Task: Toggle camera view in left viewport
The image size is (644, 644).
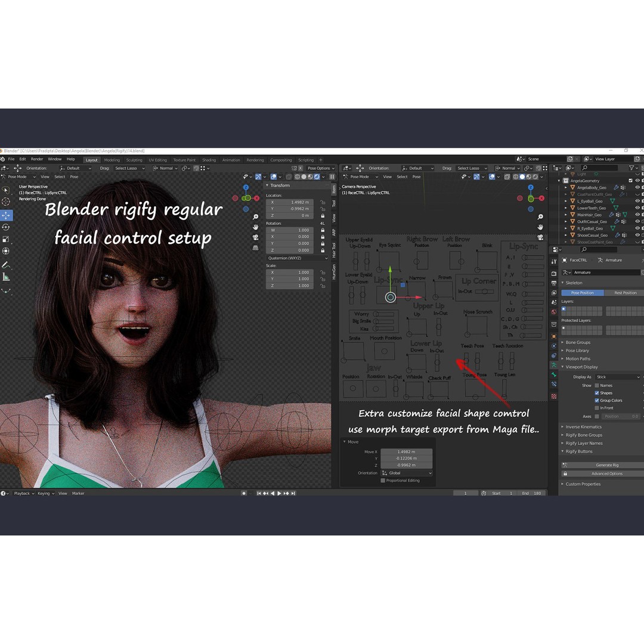Action: (255, 237)
